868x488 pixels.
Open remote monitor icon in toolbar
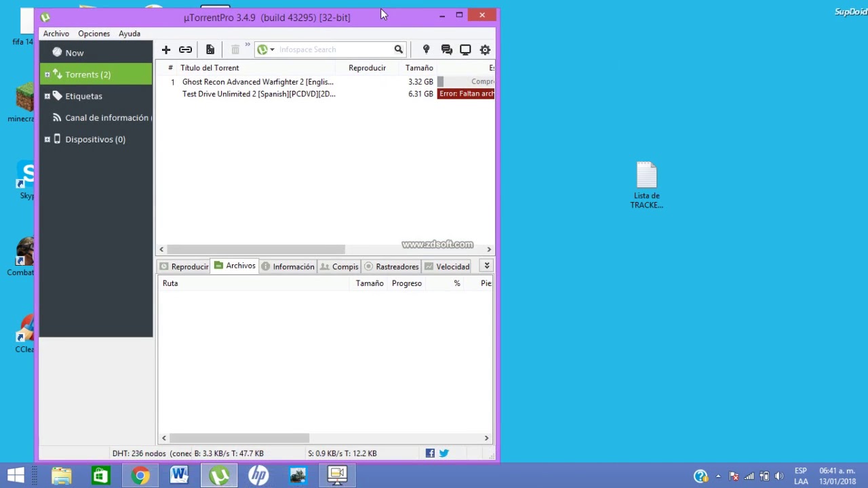(x=465, y=49)
